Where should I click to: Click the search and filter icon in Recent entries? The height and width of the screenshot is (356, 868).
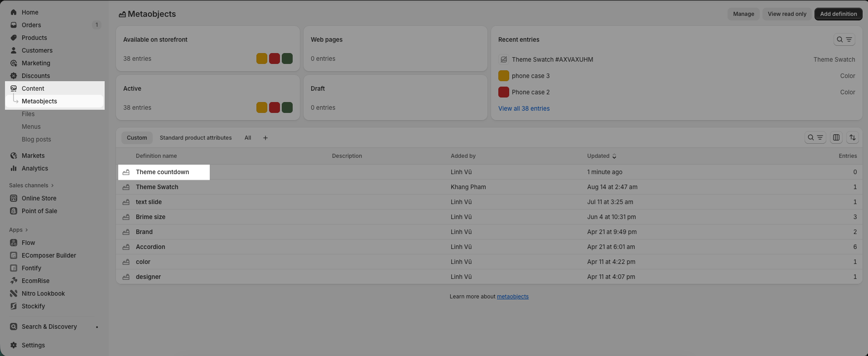pyautogui.click(x=844, y=39)
